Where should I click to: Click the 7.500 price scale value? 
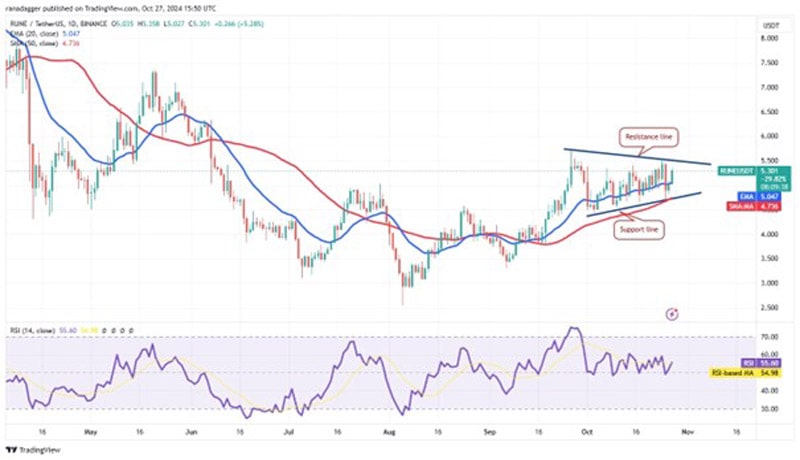pyautogui.click(x=769, y=63)
